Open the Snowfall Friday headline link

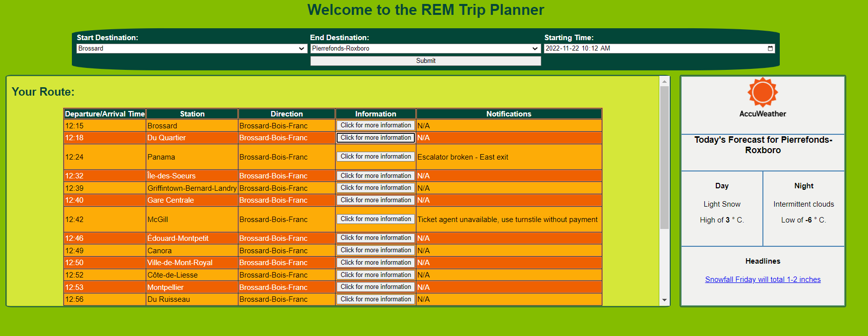762,280
